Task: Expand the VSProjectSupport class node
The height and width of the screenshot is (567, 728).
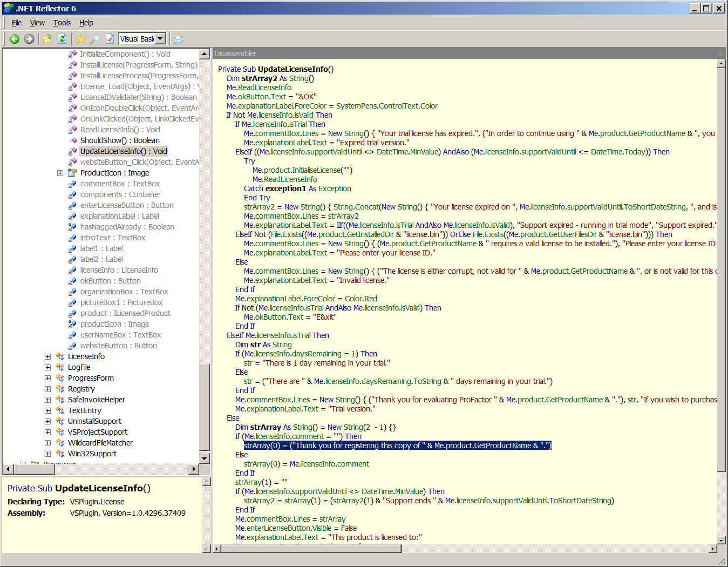Action: coord(47,432)
